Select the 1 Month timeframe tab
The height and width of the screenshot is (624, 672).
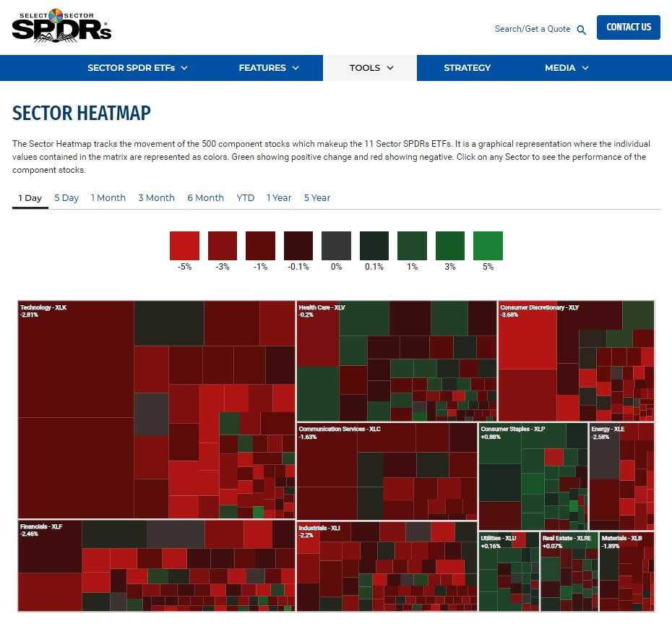pos(108,198)
